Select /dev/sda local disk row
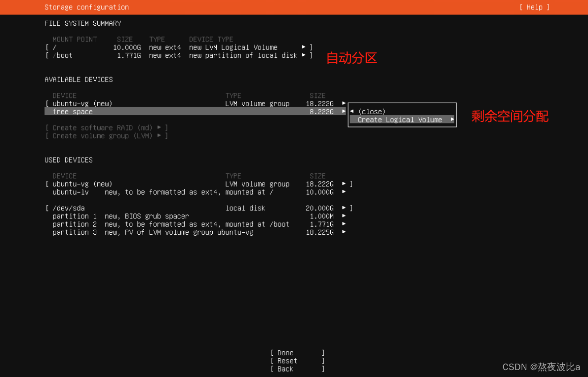Viewport: 588px width, 377px height. tap(199, 208)
